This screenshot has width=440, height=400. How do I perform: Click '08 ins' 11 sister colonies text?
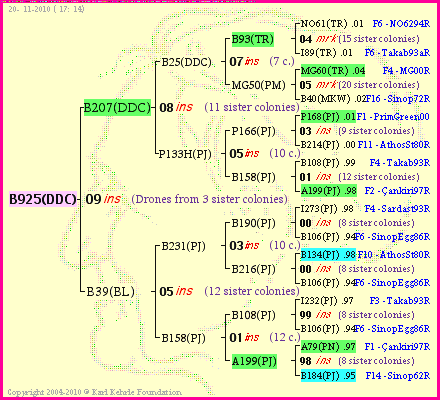[x=229, y=107]
